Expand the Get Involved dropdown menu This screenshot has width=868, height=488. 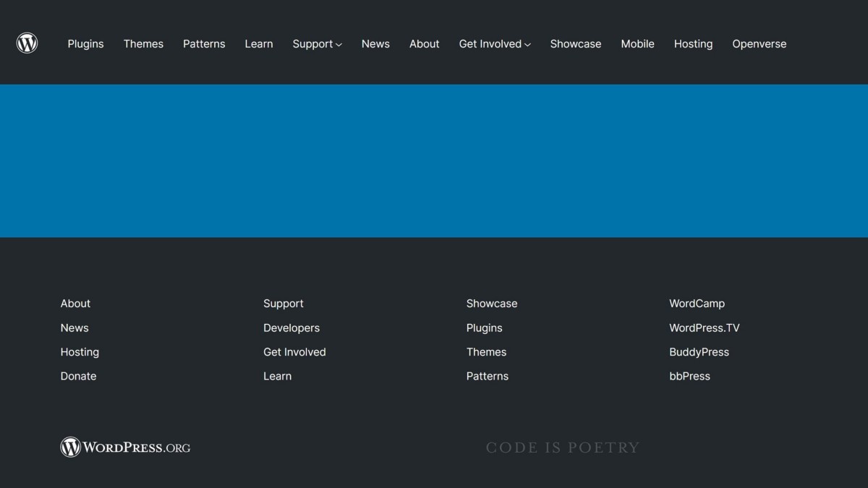(x=495, y=44)
